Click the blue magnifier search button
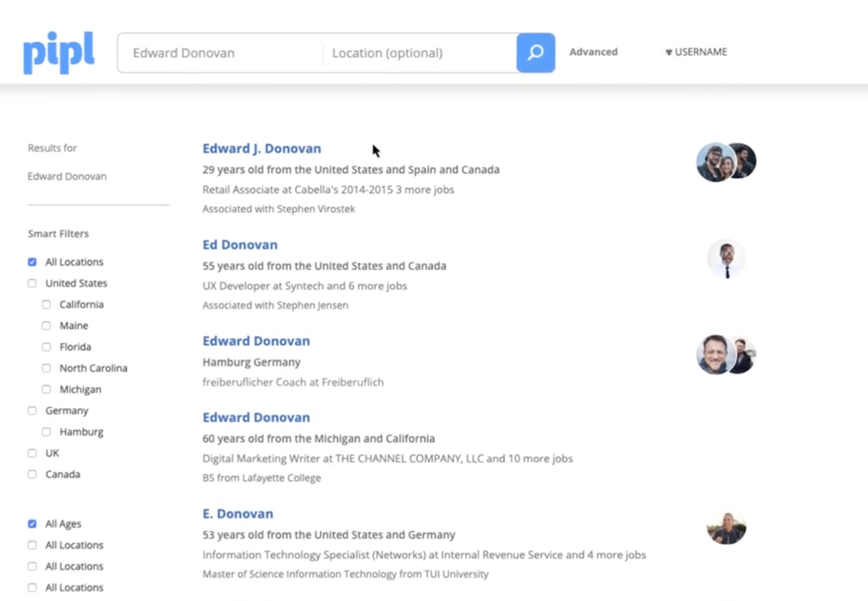 point(535,53)
